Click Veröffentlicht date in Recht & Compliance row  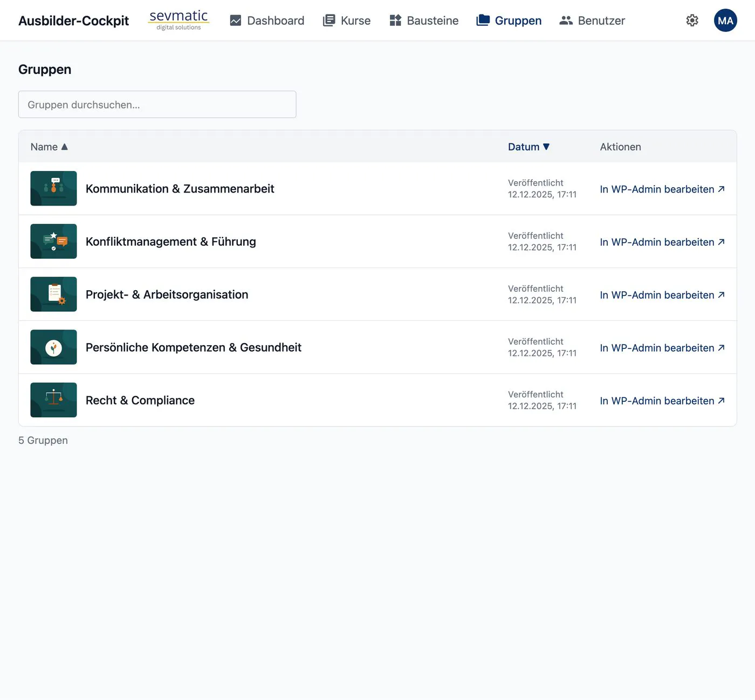[x=542, y=400]
